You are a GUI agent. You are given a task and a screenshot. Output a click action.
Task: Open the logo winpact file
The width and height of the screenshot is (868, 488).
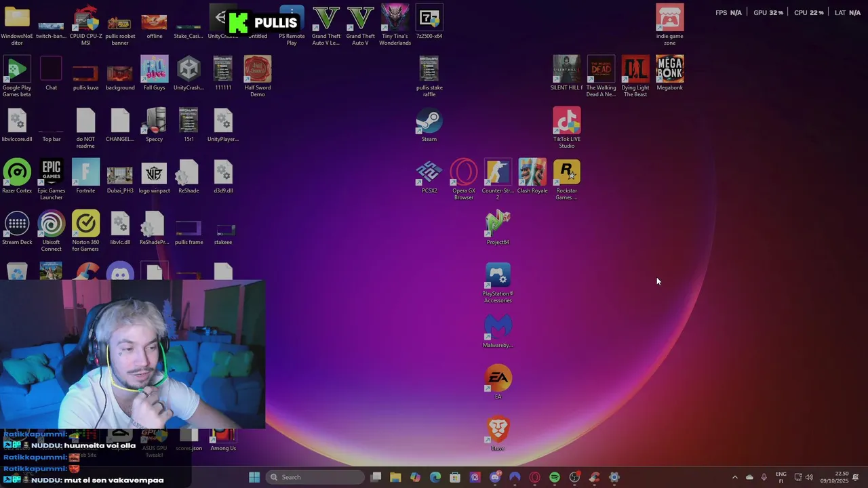tap(154, 176)
